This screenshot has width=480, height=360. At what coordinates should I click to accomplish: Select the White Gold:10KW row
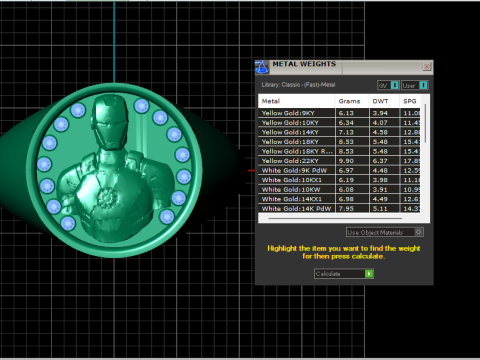[339, 190]
